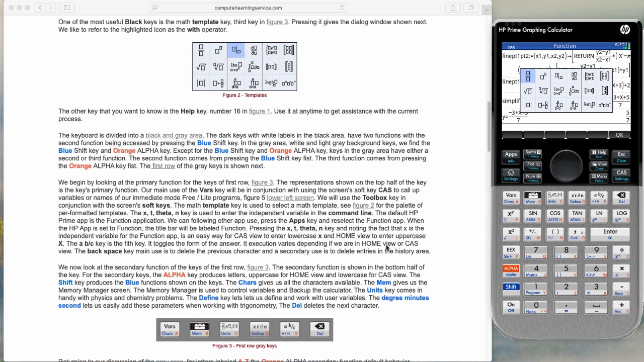Tap the x t θ n key on keypad
This screenshot has height=362, width=644.
pos(577,198)
